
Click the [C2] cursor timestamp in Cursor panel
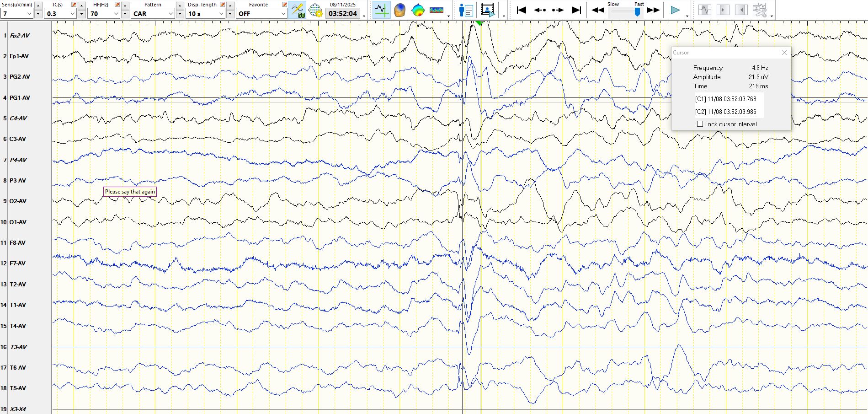coord(725,112)
